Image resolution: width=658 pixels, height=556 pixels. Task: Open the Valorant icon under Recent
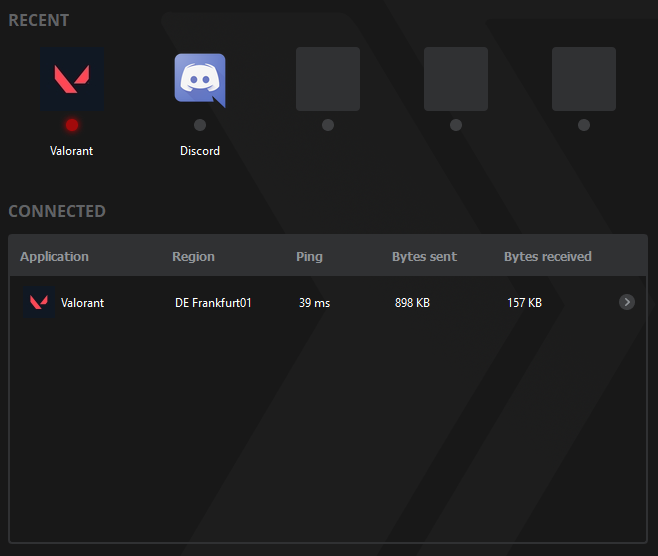point(72,79)
